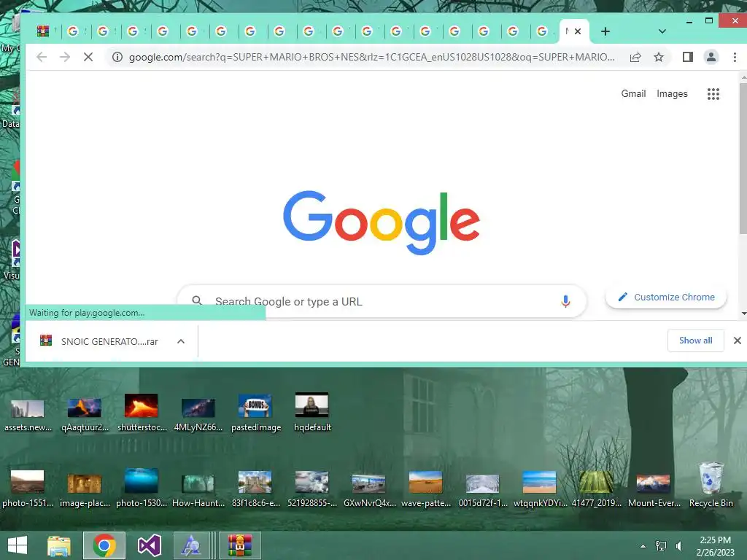Select the How-Haunt desktop image

198,489
